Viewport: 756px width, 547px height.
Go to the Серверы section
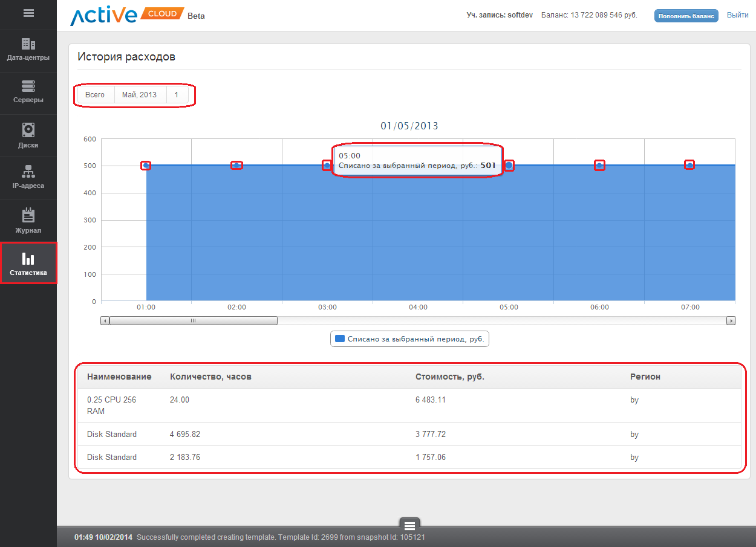[28, 92]
